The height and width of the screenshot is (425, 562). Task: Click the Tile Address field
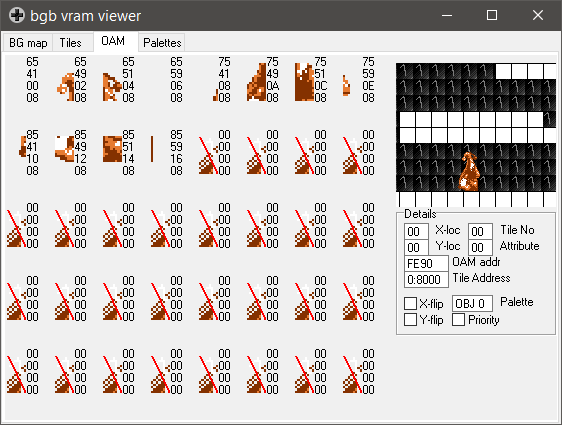426,280
